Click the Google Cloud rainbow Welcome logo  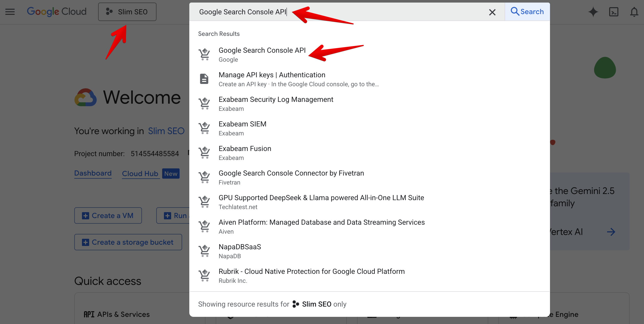[x=86, y=98]
